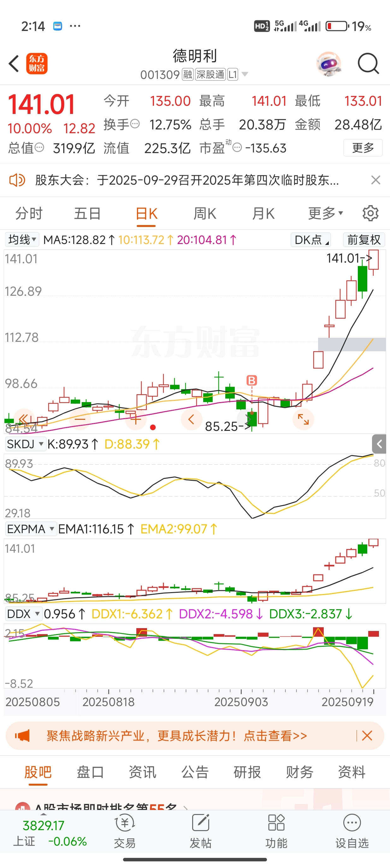Tap the 141.01 current price

pyautogui.click(x=41, y=104)
